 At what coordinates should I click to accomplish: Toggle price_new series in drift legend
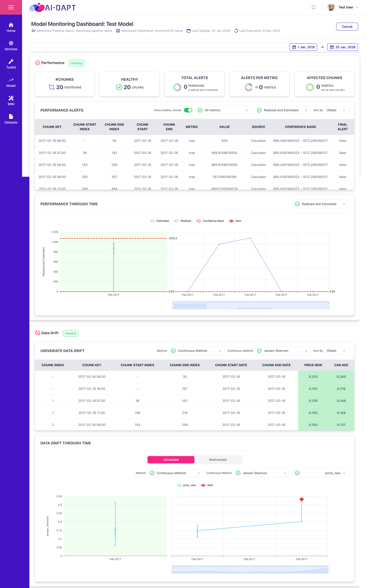pos(186,485)
